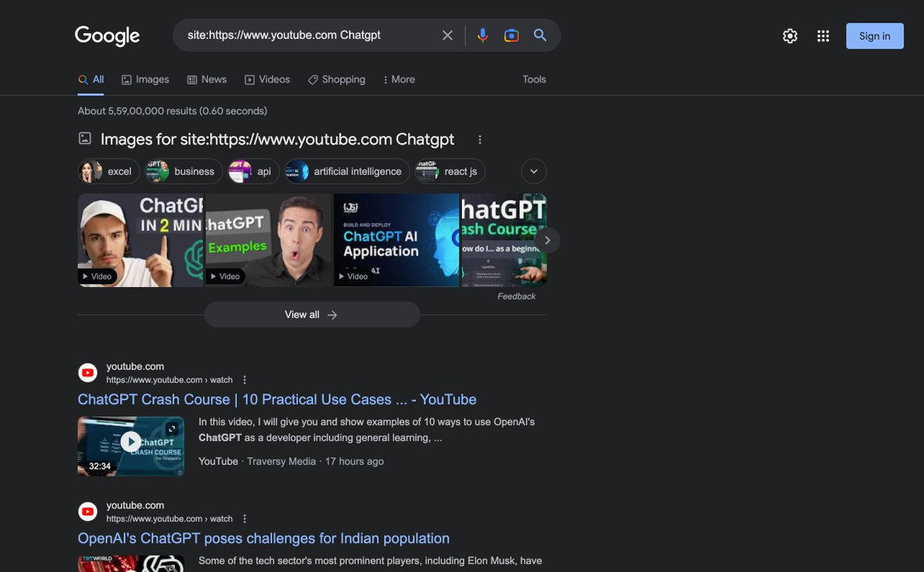Click YouTube favicon of Crash Course result
Viewport: 924px width, 572px height.
[89, 373]
